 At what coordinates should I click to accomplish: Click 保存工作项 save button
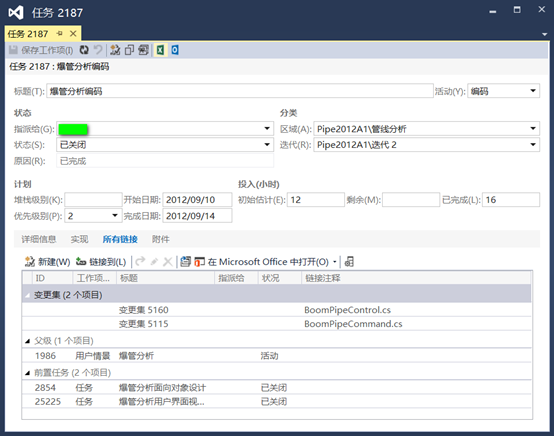point(41,50)
